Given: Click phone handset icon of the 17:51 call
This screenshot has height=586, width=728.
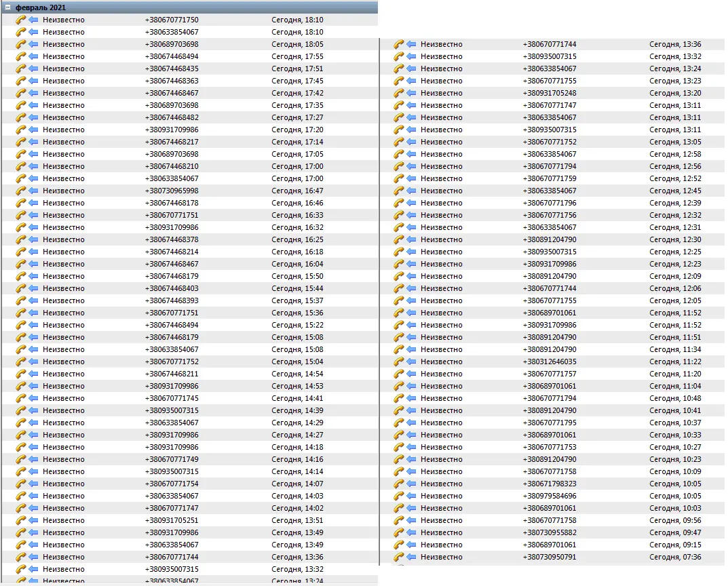Looking at the screenshot, I should [x=20, y=69].
